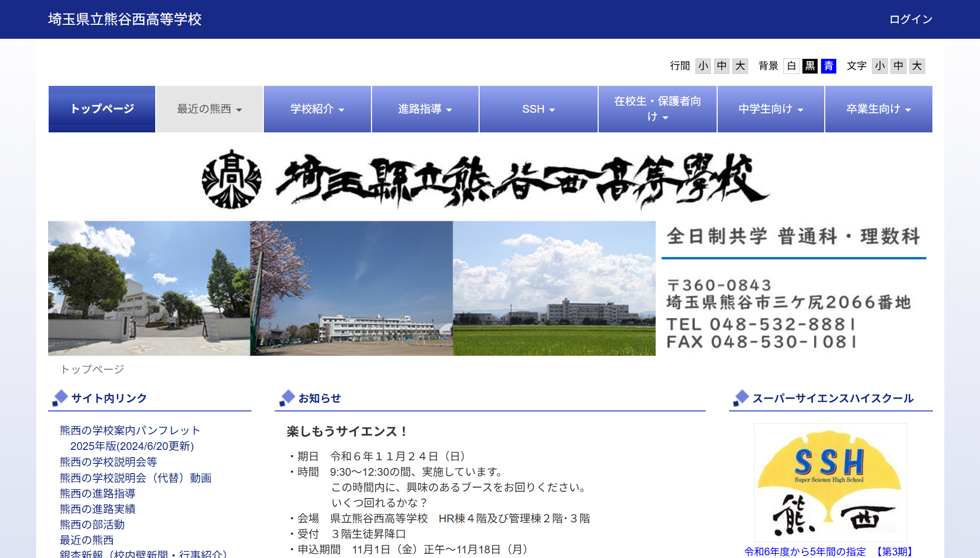Click the school crest emblem in the banner
This screenshot has width=980, height=558.
pos(231,179)
